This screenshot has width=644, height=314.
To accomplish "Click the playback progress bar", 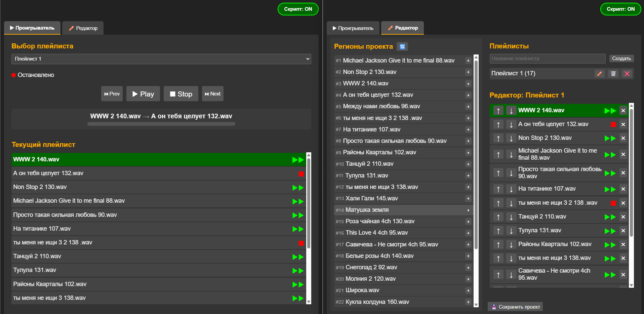I will (161, 124).
